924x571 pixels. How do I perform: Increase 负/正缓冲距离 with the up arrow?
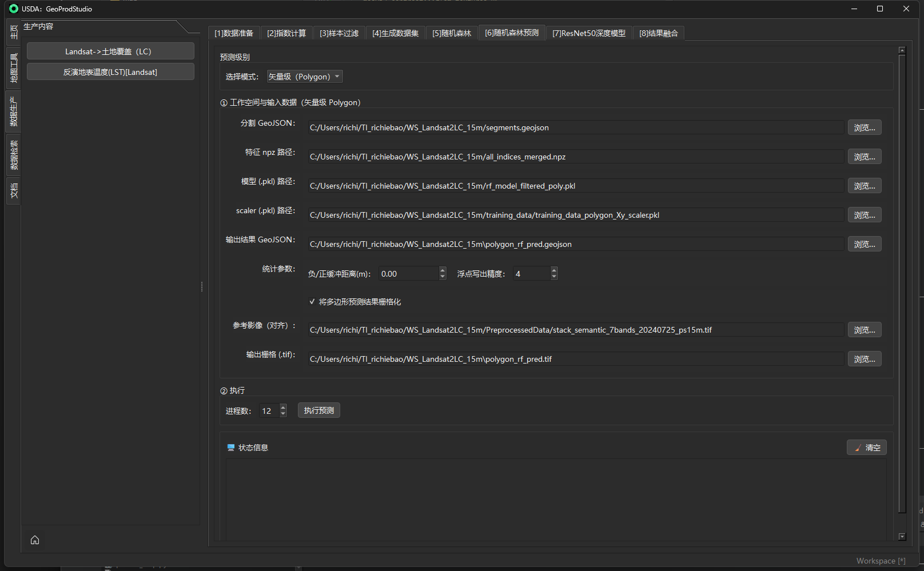point(442,270)
